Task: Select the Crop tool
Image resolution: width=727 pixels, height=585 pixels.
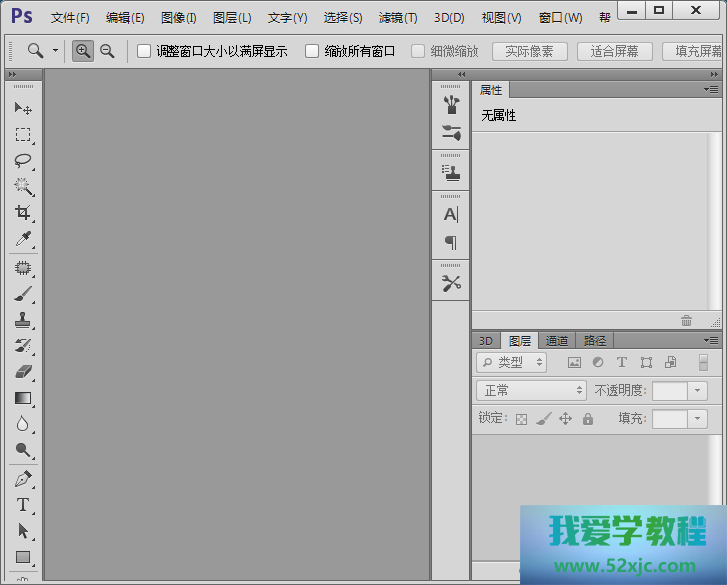Action: (23, 212)
